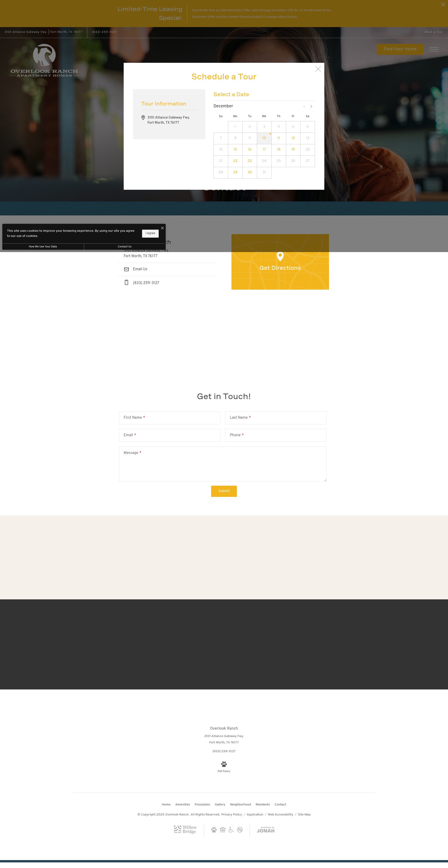448x868 pixels.
Task: Click footer phone number (833) 259-3127
Action: click(224, 751)
